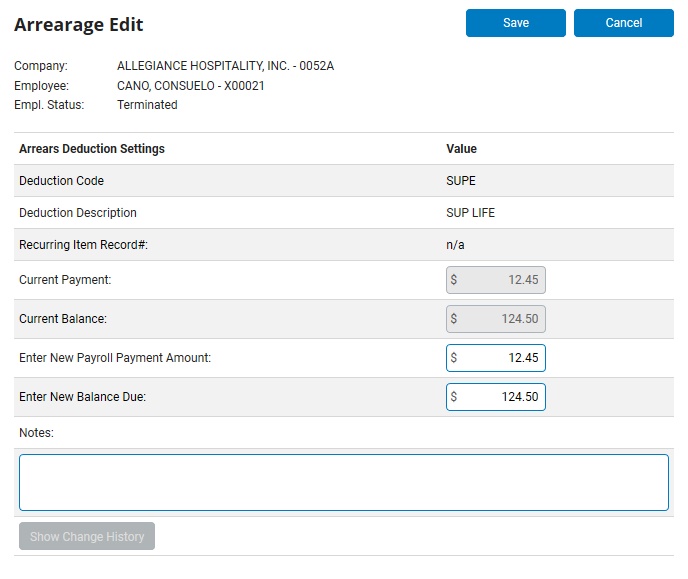Image resolution: width=688 pixels, height=579 pixels.
Task: Focus the Enter New Payroll Payment Amount field
Action: coord(496,358)
